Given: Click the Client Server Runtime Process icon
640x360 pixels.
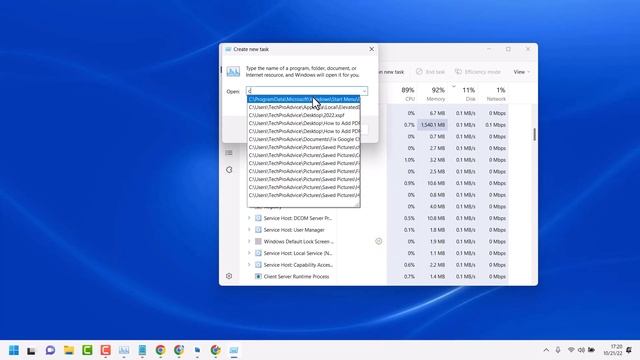Looking at the screenshot, I should [x=258, y=276].
